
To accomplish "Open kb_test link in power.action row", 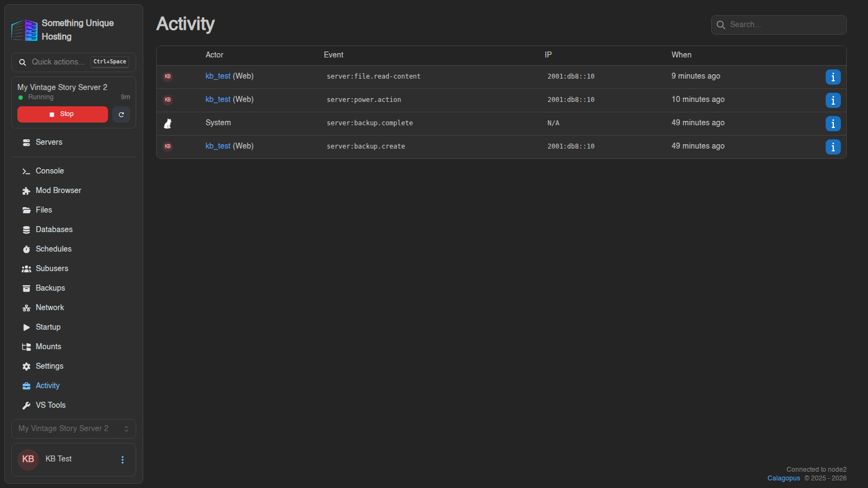I will pyautogui.click(x=218, y=100).
